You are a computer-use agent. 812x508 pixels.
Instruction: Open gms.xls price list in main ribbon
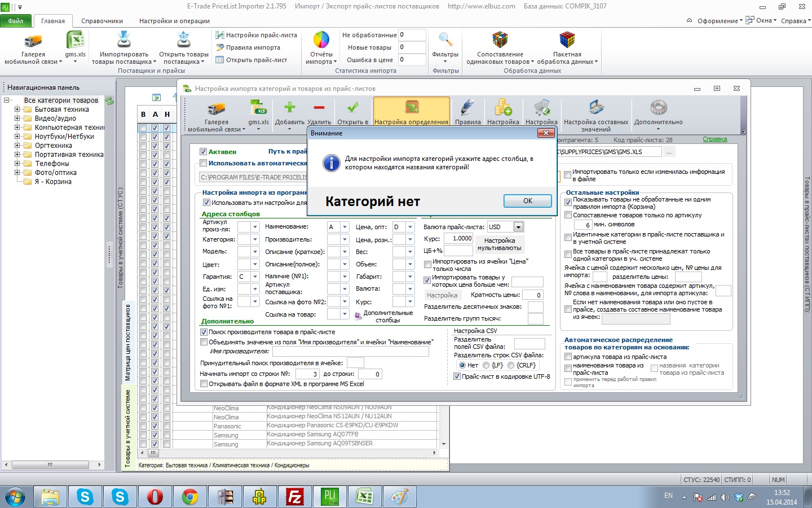[75, 41]
